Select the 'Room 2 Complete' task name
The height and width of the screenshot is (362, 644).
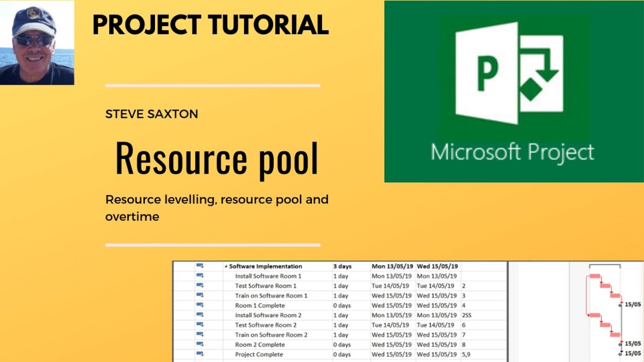260,344
